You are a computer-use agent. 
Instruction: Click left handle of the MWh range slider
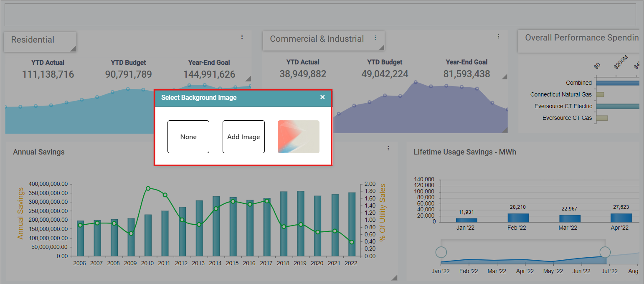pyautogui.click(x=441, y=252)
